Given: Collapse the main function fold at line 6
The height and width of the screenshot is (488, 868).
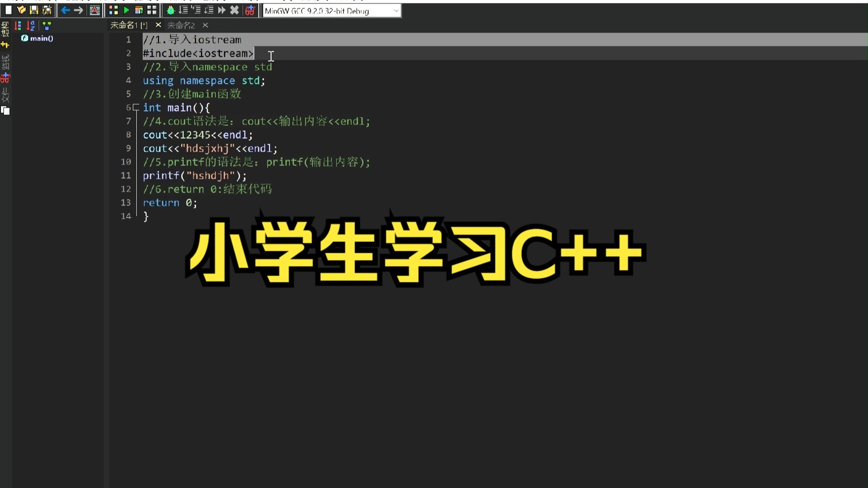Looking at the screenshot, I should [134, 107].
